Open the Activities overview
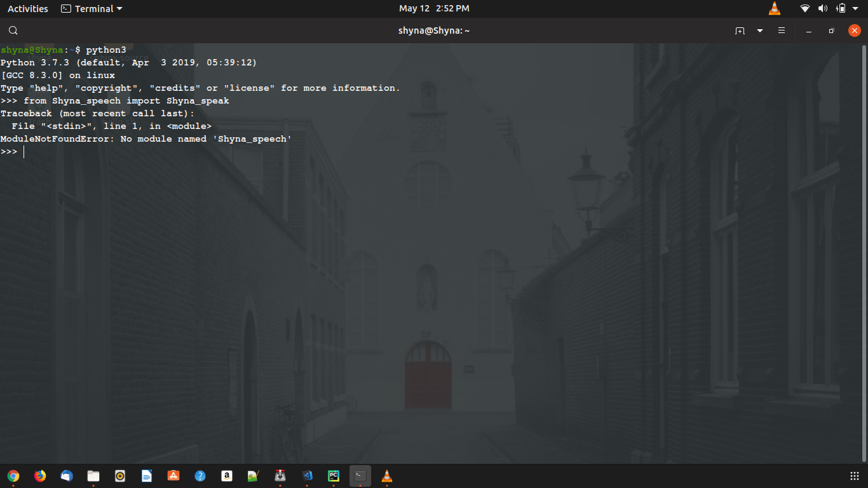868x488 pixels. pos(27,9)
